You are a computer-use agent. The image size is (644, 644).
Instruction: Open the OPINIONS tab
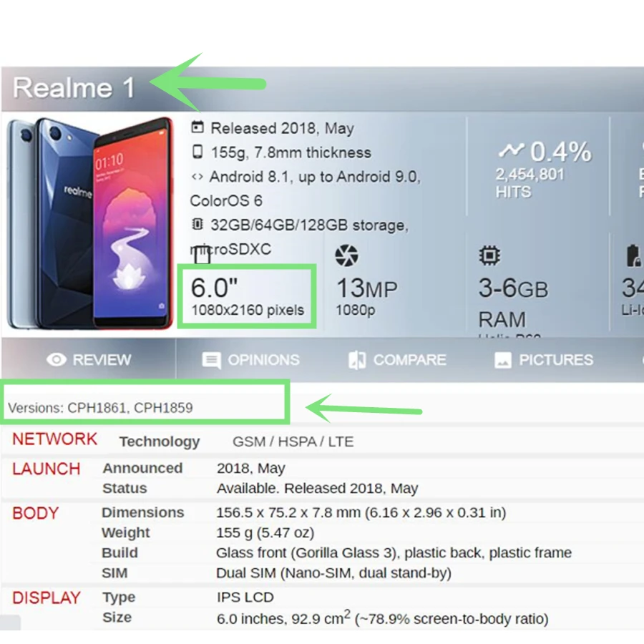click(x=250, y=360)
